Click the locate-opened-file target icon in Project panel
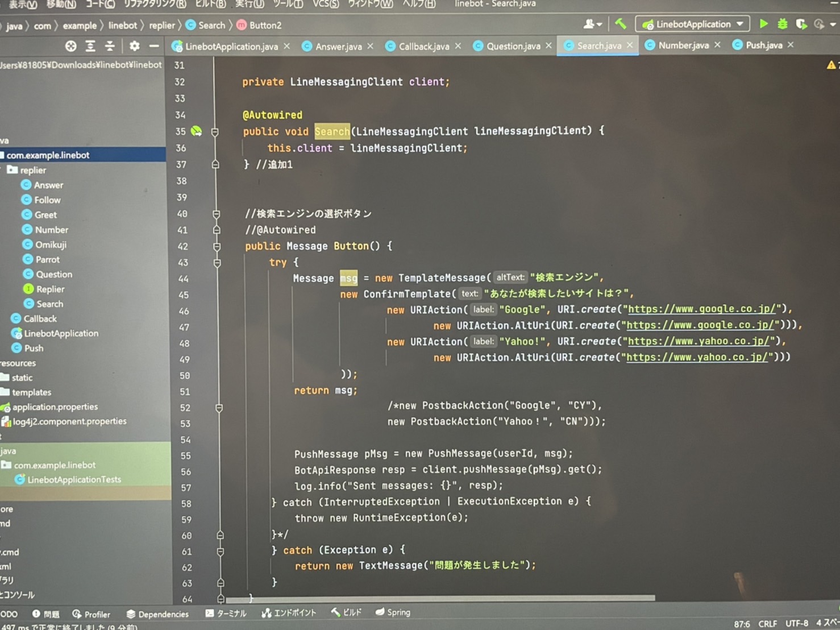Viewport: 840px width, 630px height. 70,46
